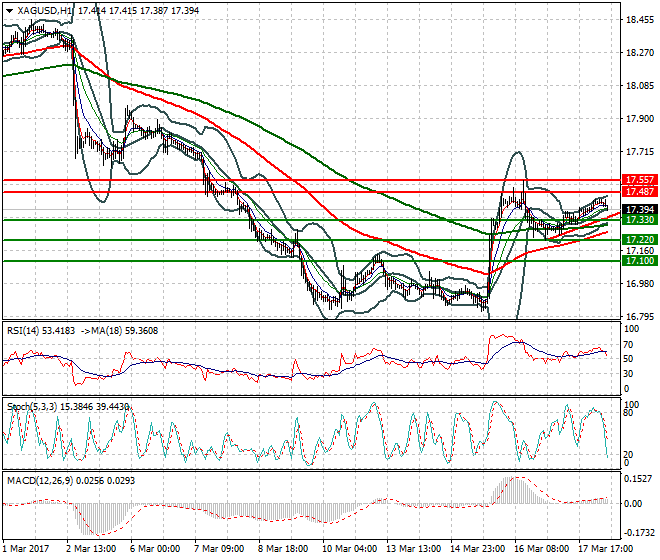660x560 pixels.
Task: Select the current price label 17.394
Action: tap(640, 210)
